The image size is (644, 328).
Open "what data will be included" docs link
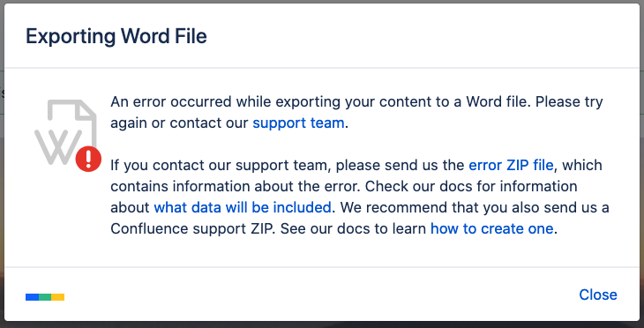(x=243, y=207)
